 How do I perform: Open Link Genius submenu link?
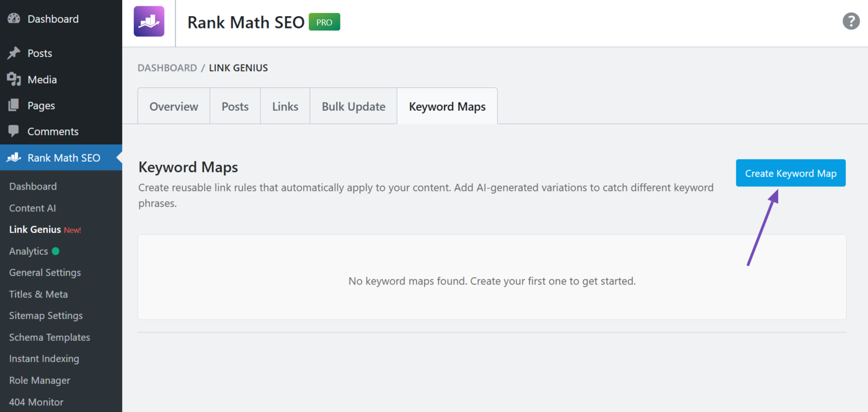35,229
